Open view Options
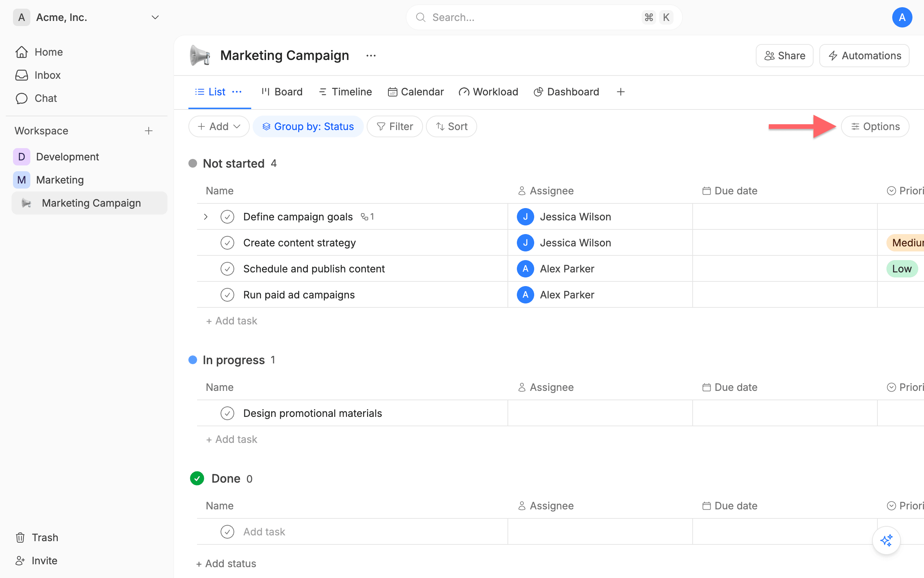The height and width of the screenshot is (578, 924). click(875, 126)
